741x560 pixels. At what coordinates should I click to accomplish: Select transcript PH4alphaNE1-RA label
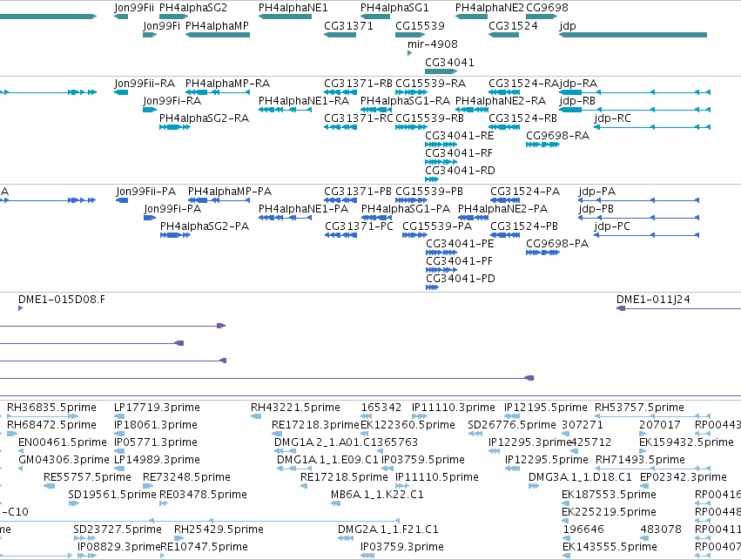304,101
